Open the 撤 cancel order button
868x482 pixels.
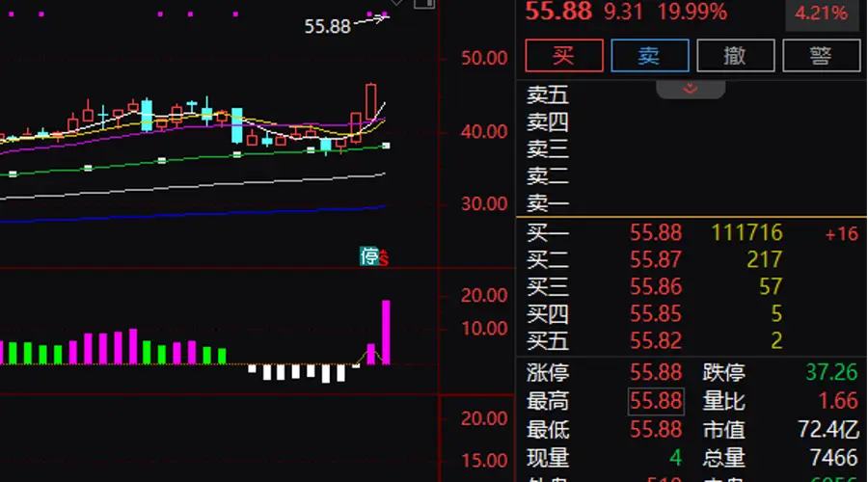pos(736,55)
